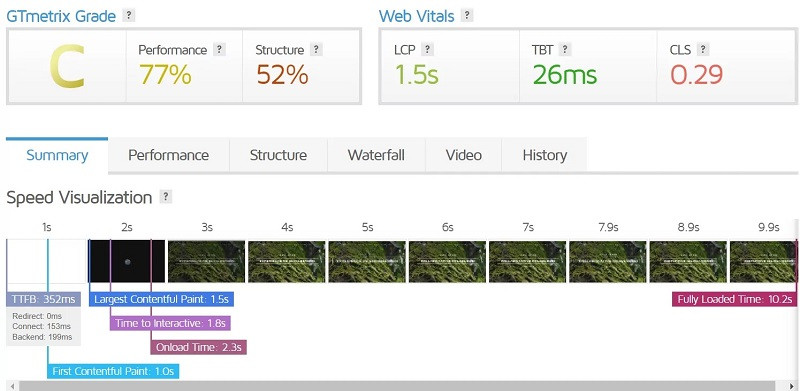Click the TBT help question mark
Image resolution: width=800 pixels, height=391 pixels.
(564, 50)
